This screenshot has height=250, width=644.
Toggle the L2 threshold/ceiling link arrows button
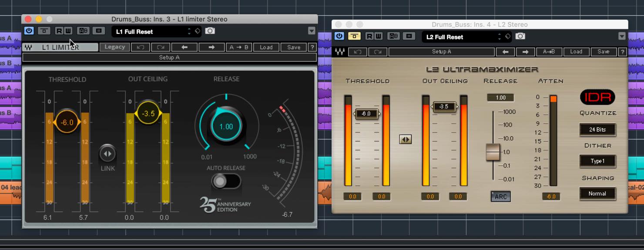tap(405, 139)
